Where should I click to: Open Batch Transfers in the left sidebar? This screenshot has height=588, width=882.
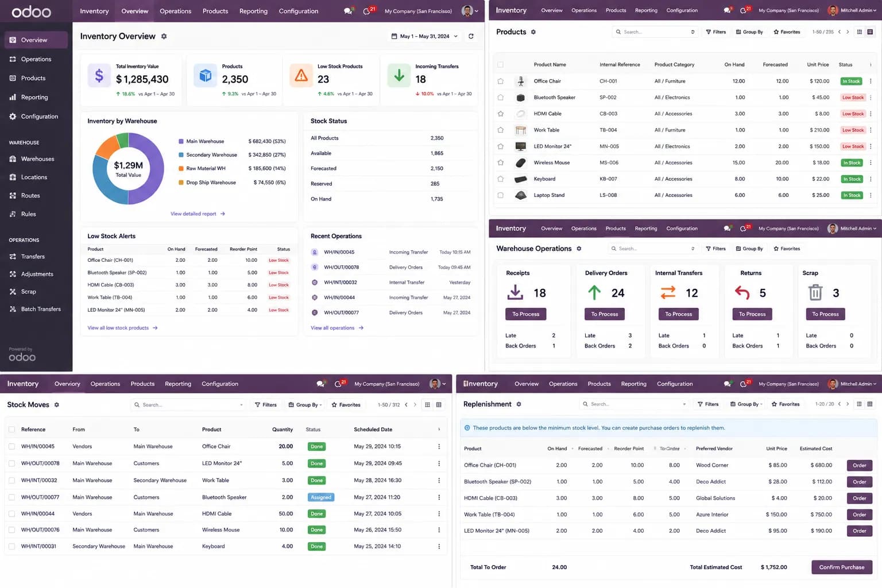[x=36, y=309]
